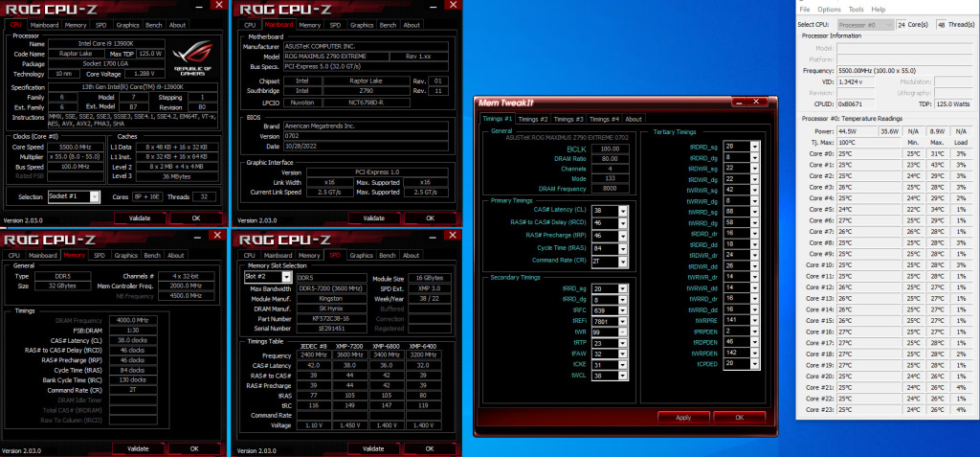Open the File menu in Core Temp window

tap(804, 10)
